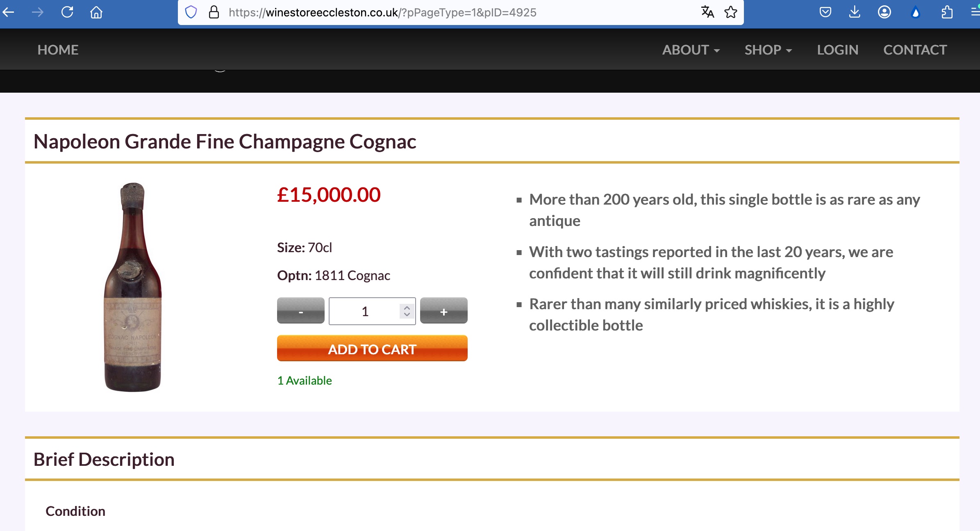Expand the ABOUT dropdown menu
980x531 pixels.
pyautogui.click(x=691, y=50)
